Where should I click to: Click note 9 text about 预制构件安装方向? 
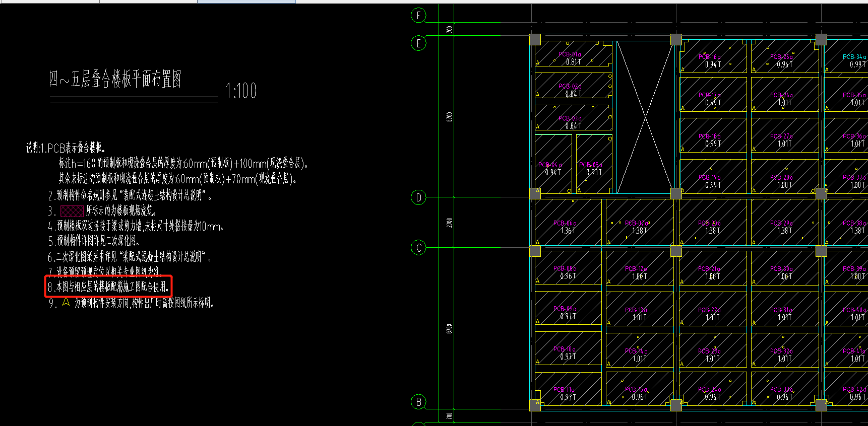point(144,303)
